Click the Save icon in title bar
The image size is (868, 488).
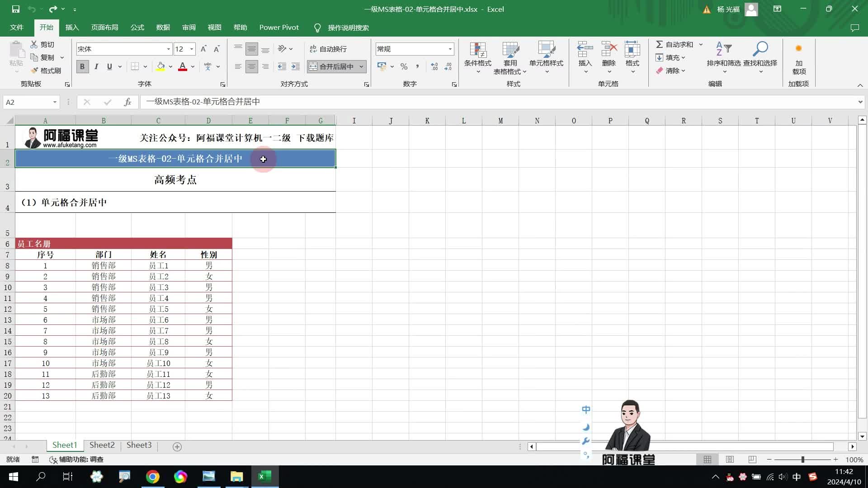click(15, 9)
